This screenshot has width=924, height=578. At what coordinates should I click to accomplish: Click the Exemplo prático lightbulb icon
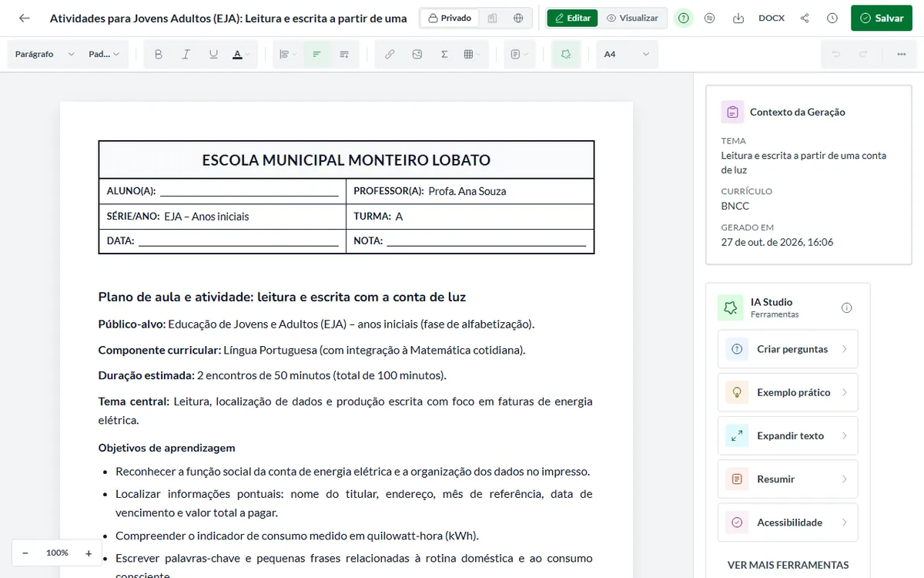click(737, 392)
